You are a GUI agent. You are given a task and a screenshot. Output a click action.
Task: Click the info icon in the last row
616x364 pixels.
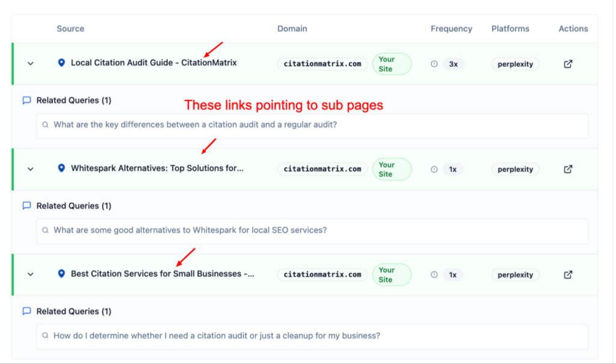(x=434, y=274)
